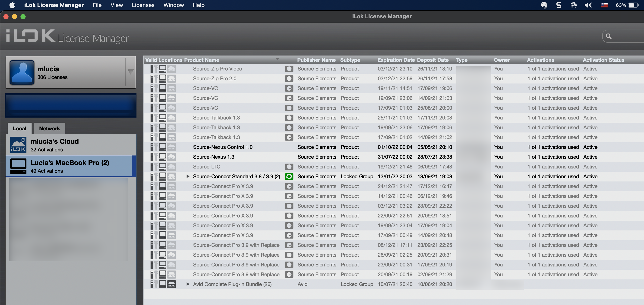This screenshot has width=644, height=305.
Task: Click the clock icon beside Source-Zip Pro Video
Action: tap(289, 69)
